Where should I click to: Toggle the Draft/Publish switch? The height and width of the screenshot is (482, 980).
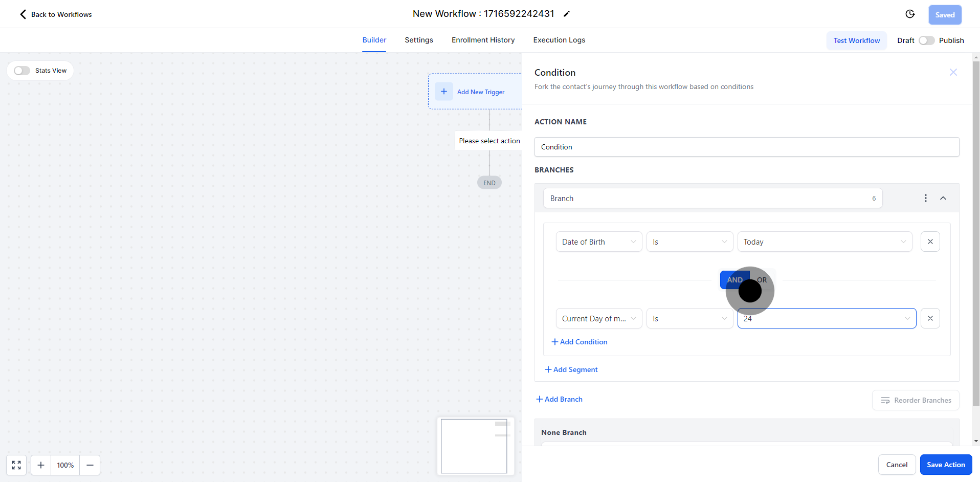pyautogui.click(x=926, y=40)
